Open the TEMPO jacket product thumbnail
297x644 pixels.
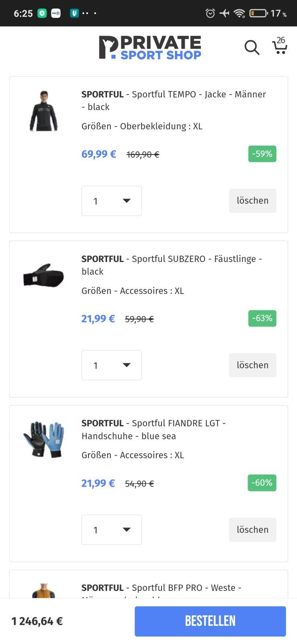44,111
